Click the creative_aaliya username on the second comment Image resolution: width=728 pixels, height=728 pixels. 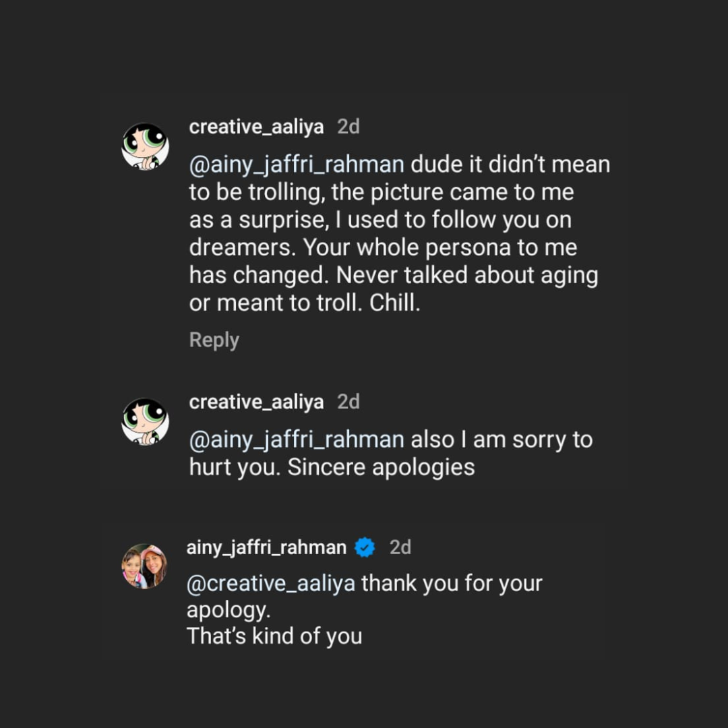pyautogui.click(x=256, y=402)
